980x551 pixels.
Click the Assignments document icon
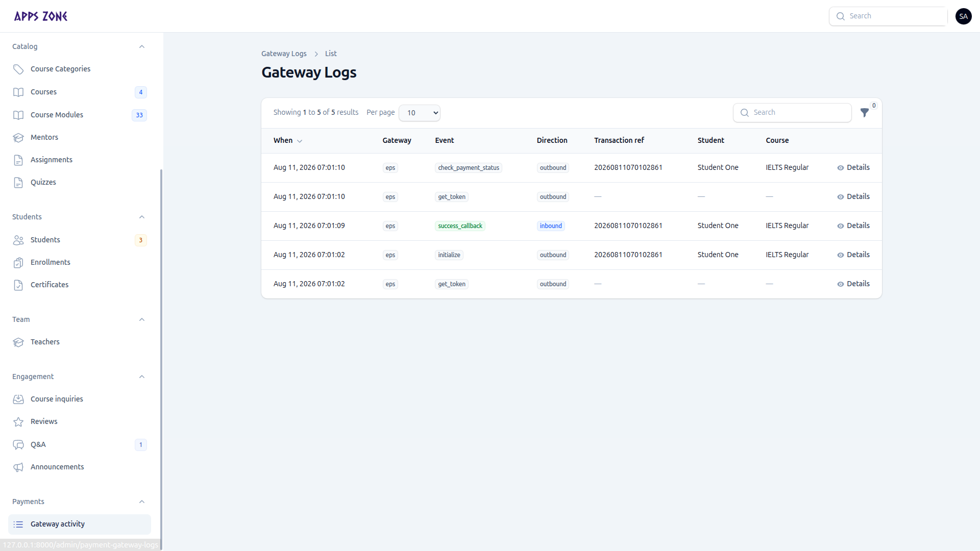pos(18,160)
